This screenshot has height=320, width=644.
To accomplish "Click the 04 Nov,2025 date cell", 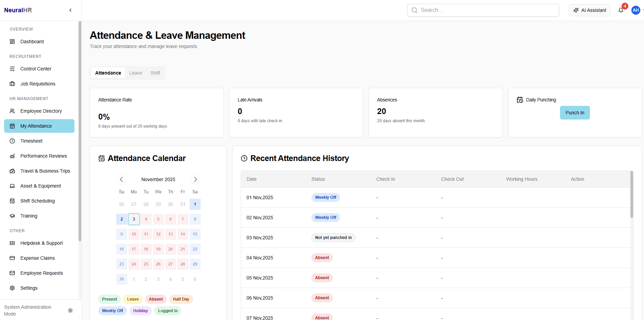I will (x=260, y=258).
